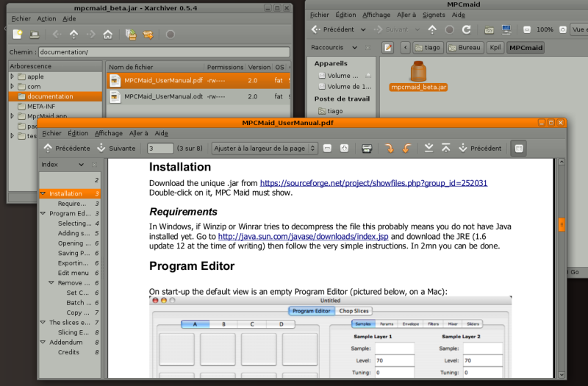Screen dimensions: 588x386
Task: Go up one folder in Xarchiver toolbar
Action: (74, 35)
